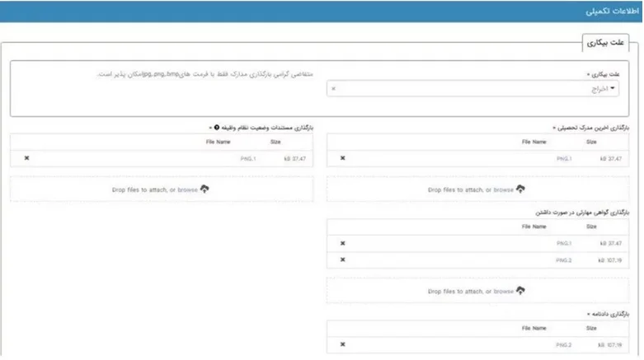This screenshot has width=644, height=360.
Task: Click browse link in education certificate dropzone
Action: 503,189
